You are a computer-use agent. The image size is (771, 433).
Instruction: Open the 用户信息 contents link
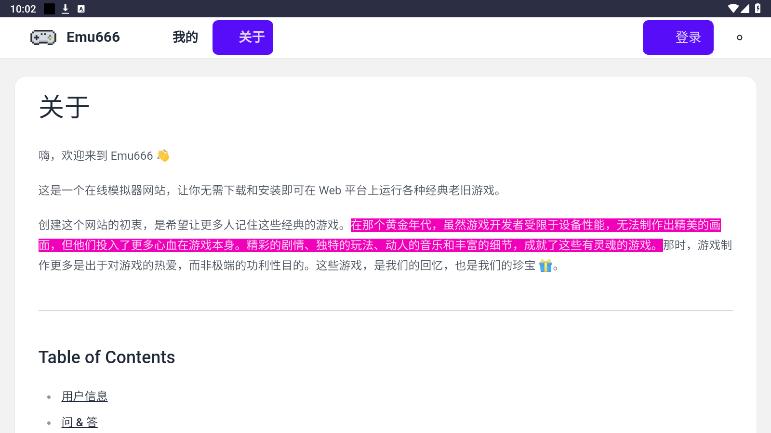click(85, 396)
